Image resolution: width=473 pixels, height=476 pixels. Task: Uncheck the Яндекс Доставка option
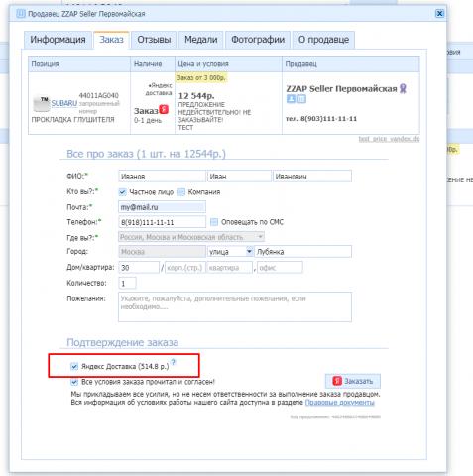74,366
